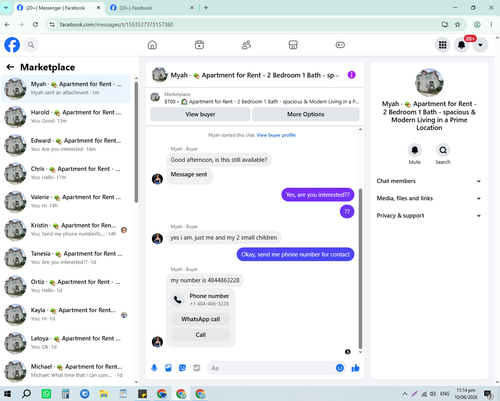
Task: Attach a photo to the message
Action: coord(168,368)
